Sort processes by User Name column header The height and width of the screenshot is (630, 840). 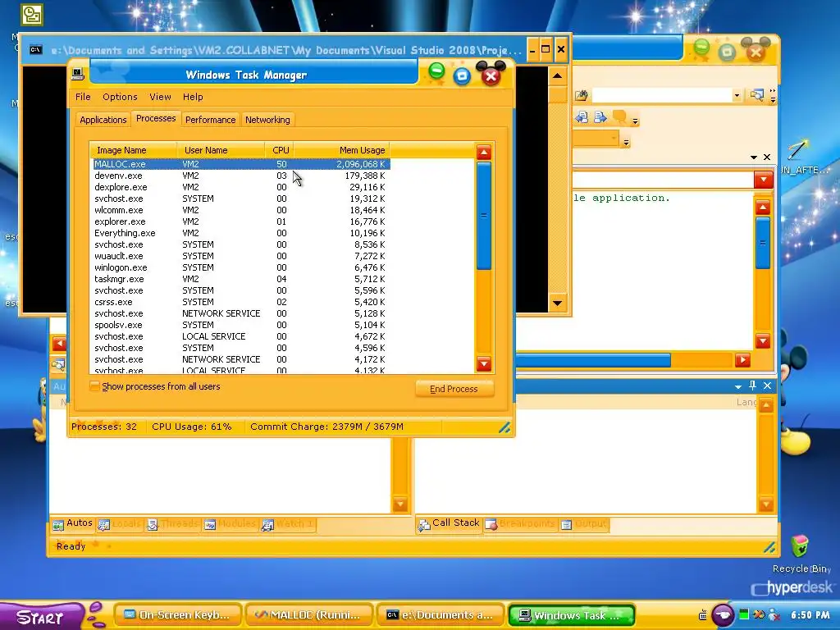[x=221, y=151]
